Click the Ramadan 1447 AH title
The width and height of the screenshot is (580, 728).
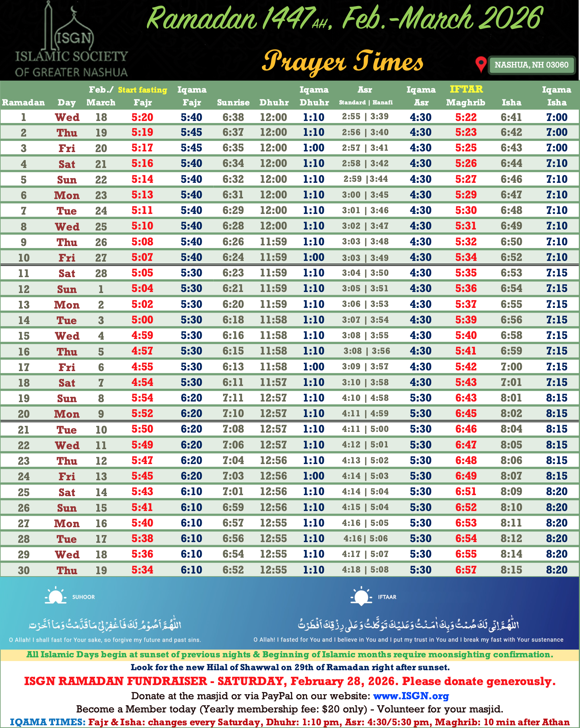click(345, 19)
